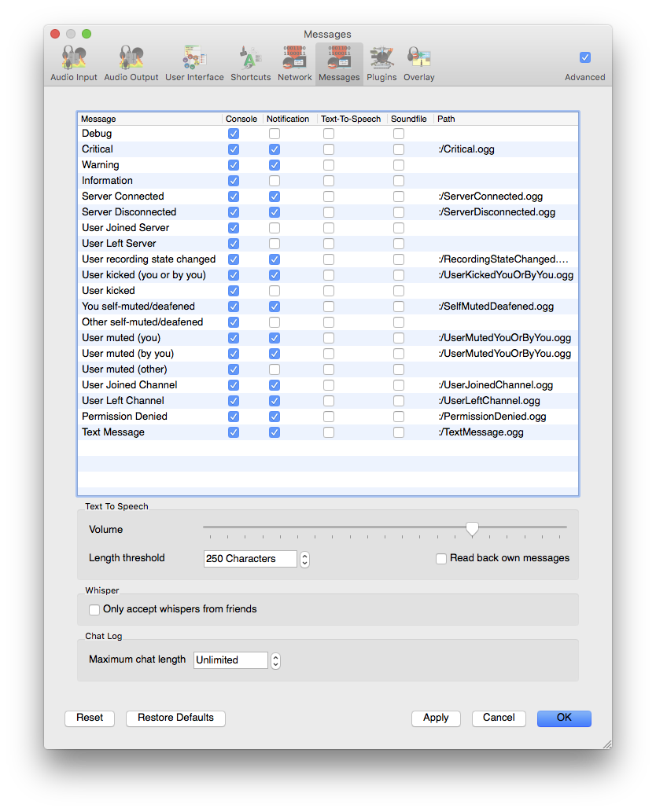Viewport: 656px width, 812px height.
Task: Click the Text-To-Speech column header
Action: [352, 119]
